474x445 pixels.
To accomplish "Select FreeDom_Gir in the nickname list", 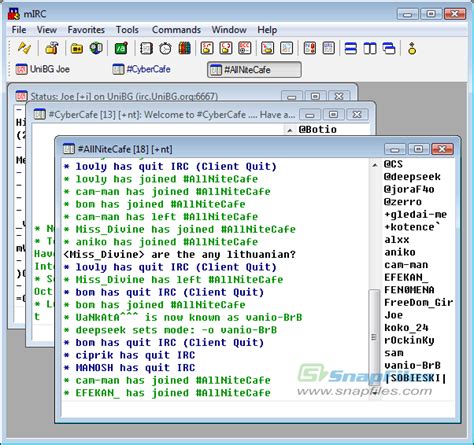I will pyautogui.click(x=419, y=302).
